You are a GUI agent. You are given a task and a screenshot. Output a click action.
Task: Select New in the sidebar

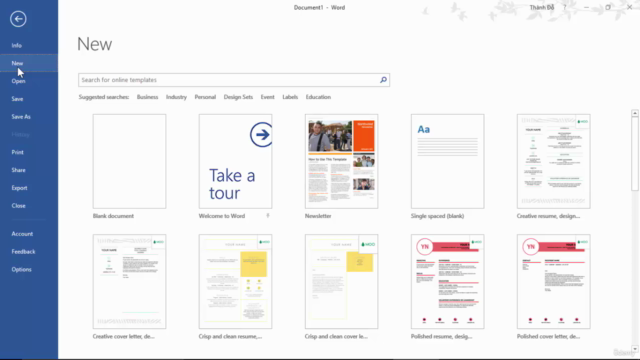pyautogui.click(x=29, y=63)
